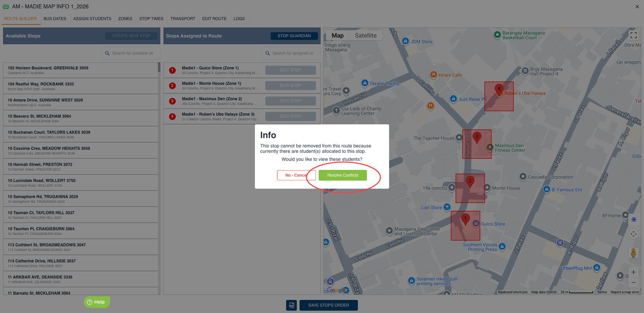Viewport: 644px width, 313px height.
Task: Focus the available stops search field
Action: tap(131, 53)
